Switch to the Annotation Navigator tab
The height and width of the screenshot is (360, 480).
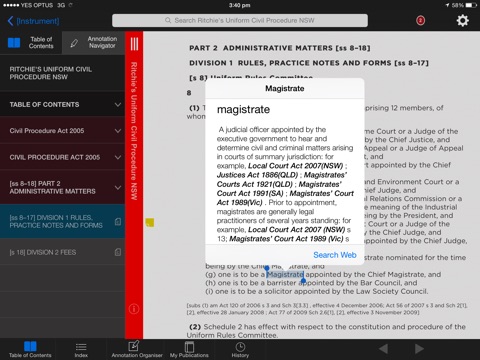pyautogui.click(x=93, y=42)
